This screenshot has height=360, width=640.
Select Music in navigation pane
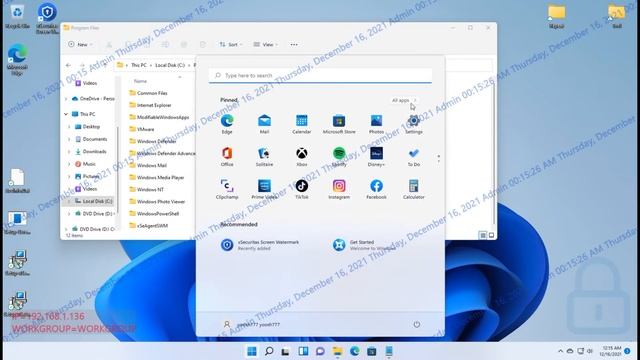[x=89, y=164]
